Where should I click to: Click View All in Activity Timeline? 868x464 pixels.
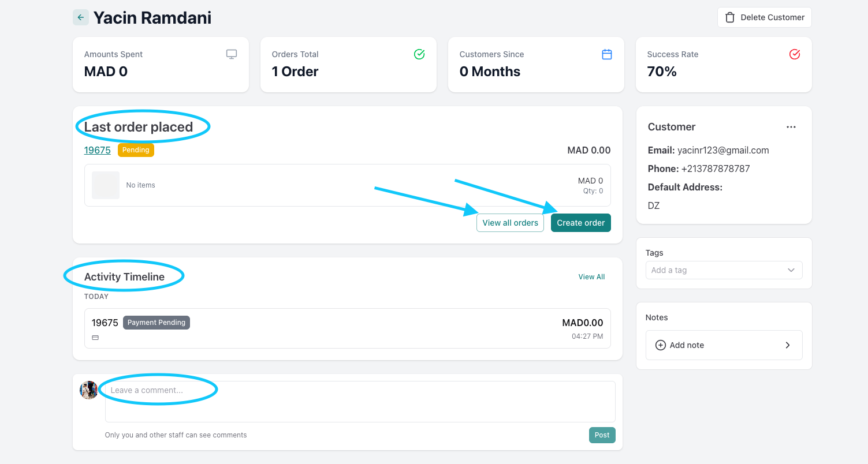pyautogui.click(x=591, y=277)
